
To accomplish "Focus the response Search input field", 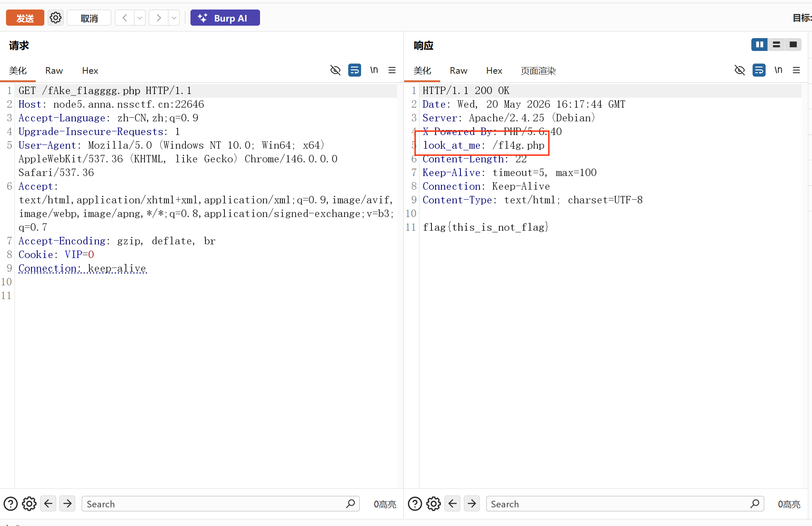I will coord(625,504).
